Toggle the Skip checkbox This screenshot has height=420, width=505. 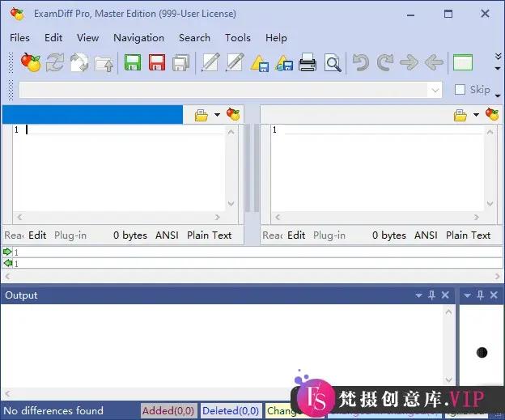click(x=460, y=90)
